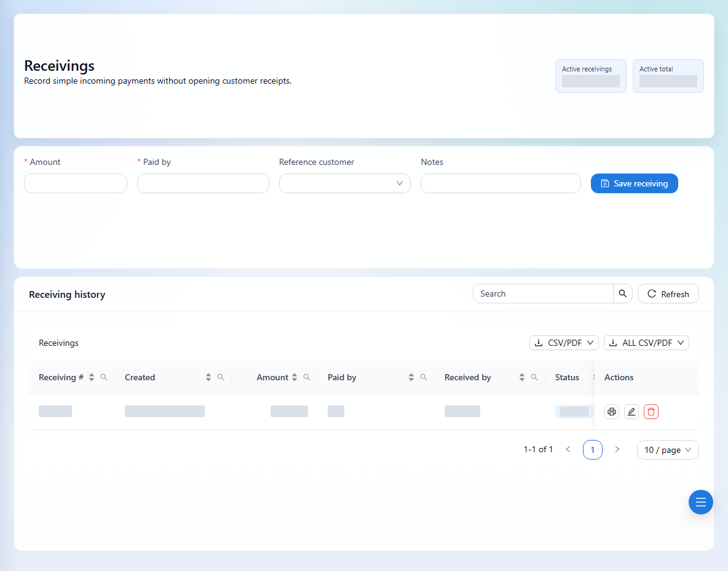
Task: Click the Refresh button
Action: coord(668,293)
